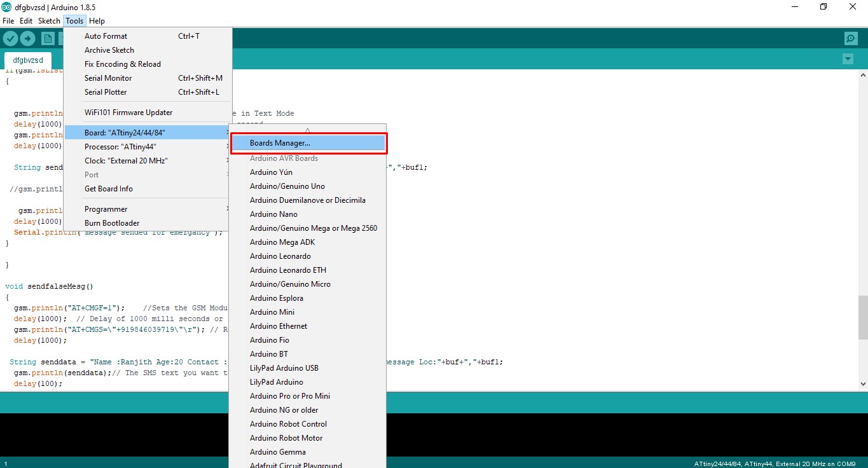868x468 pixels.
Task: Choose Arduino/Genuino Micro board
Action: point(308,284)
